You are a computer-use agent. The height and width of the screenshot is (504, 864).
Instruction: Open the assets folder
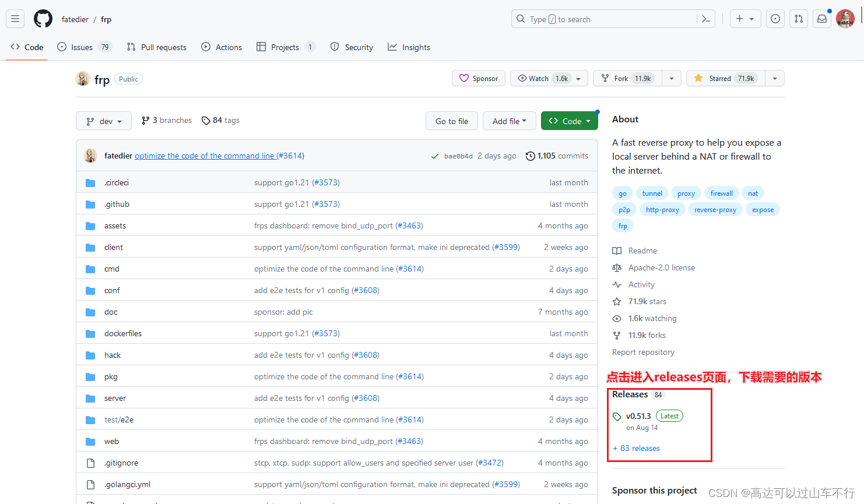click(115, 225)
